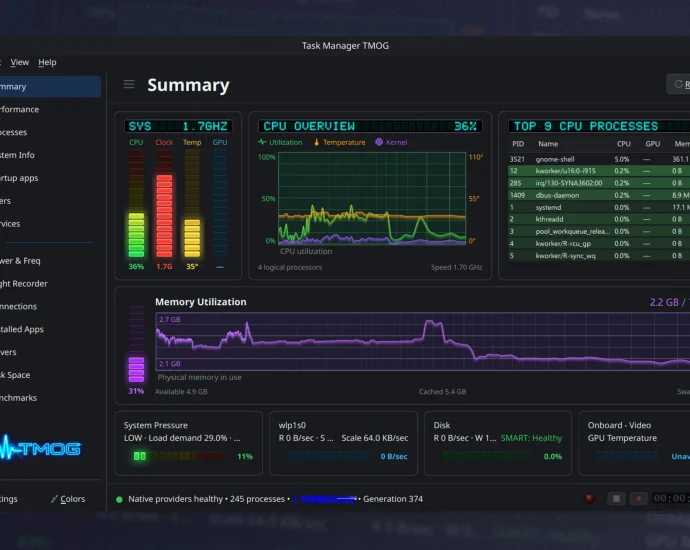Viewport: 690px width, 550px height.
Task: Click the 'Speed 1.70 GHz' text
Action: [456, 267]
